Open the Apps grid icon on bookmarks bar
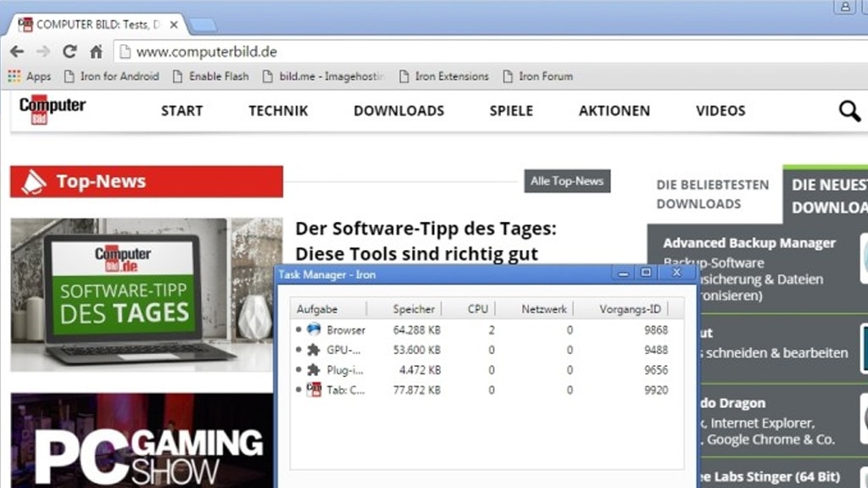 click(14, 76)
